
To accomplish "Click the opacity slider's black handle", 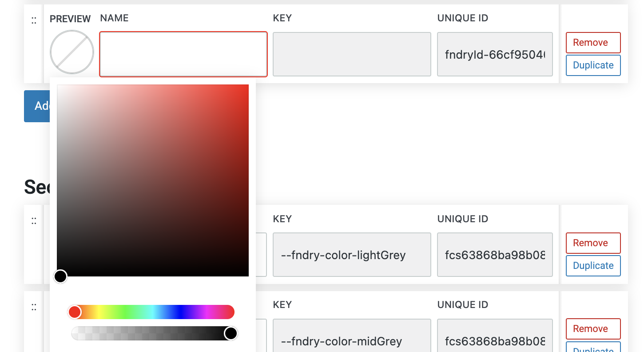I will click(231, 333).
